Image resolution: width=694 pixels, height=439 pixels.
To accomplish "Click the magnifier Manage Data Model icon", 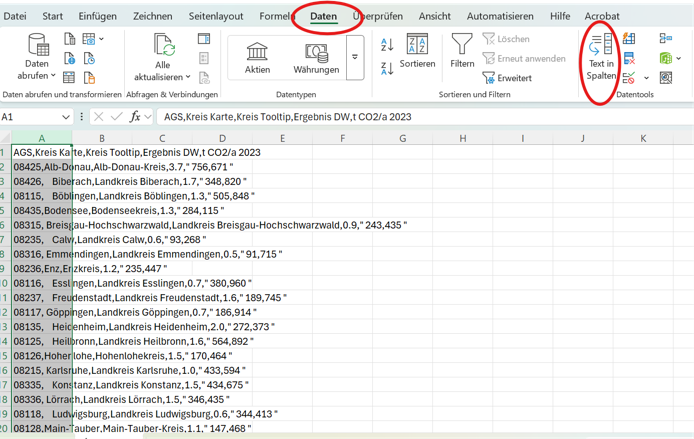I will pyautogui.click(x=666, y=78).
